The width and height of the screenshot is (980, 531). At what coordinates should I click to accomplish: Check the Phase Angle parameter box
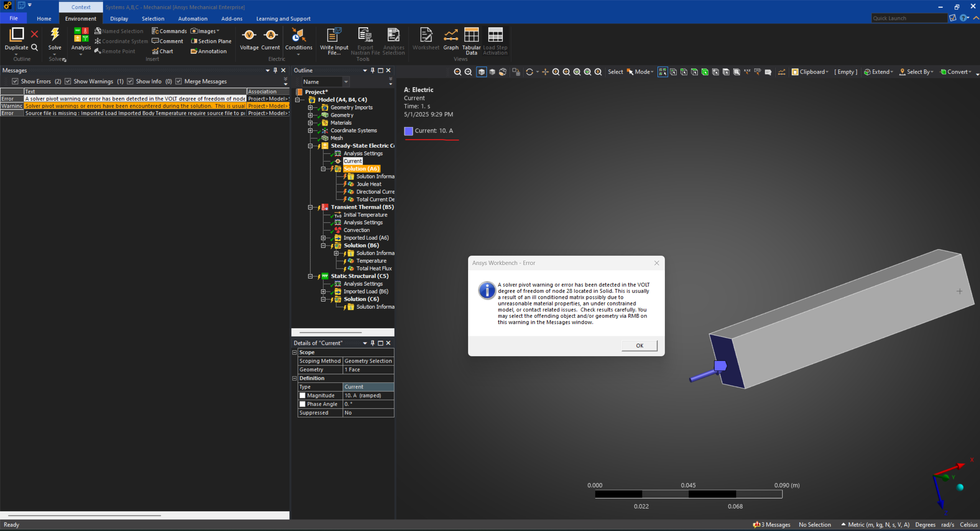pyautogui.click(x=302, y=404)
